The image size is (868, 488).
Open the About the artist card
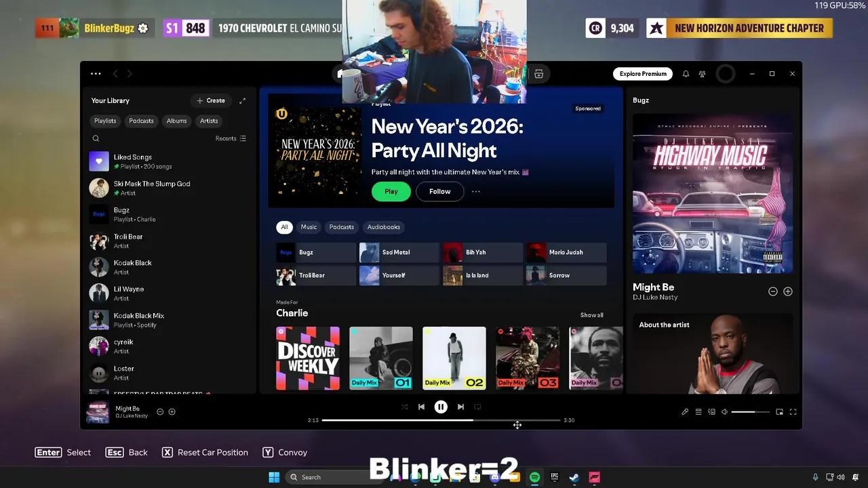click(x=713, y=354)
